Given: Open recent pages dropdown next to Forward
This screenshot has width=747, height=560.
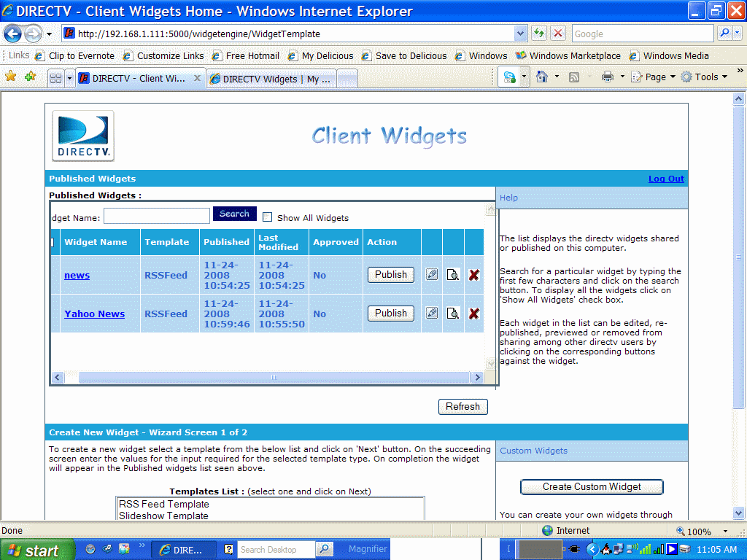Looking at the screenshot, I should coord(49,34).
